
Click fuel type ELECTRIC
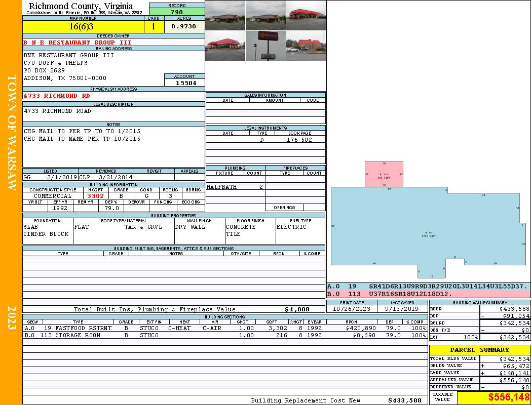tap(291, 227)
